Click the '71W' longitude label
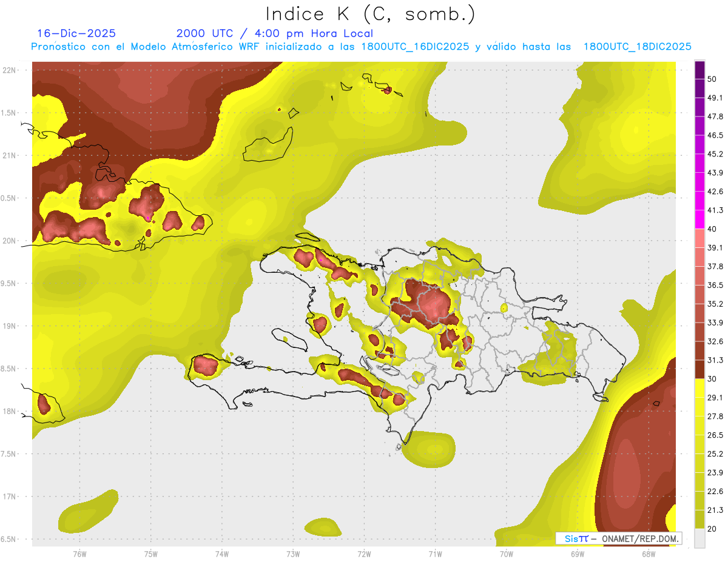 [x=435, y=554]
